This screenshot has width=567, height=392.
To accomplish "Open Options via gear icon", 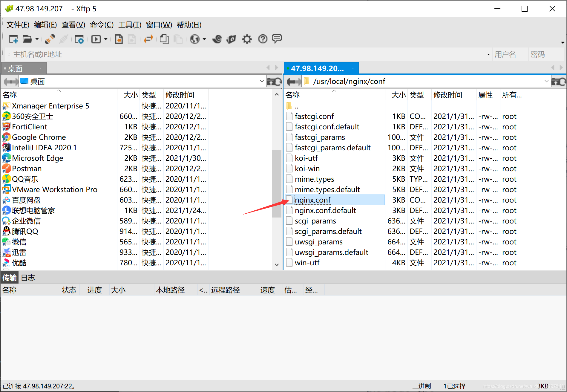I will point(247,39).
